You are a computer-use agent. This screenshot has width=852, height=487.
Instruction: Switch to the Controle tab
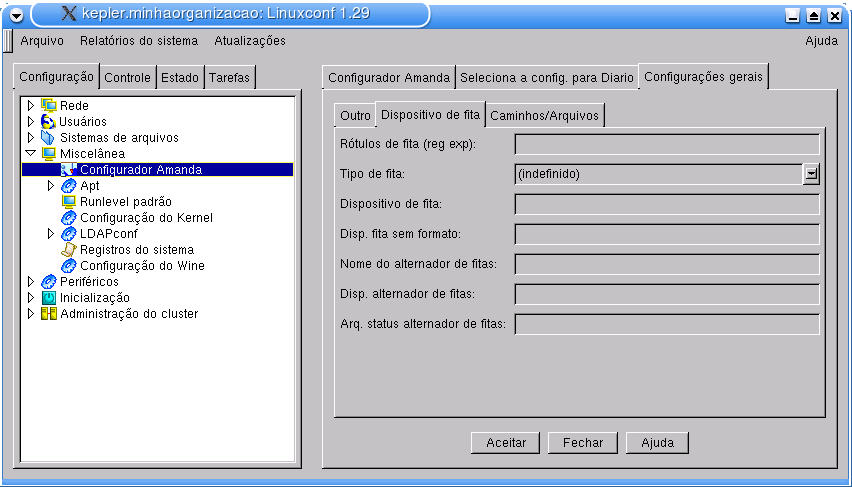(127, 78)
